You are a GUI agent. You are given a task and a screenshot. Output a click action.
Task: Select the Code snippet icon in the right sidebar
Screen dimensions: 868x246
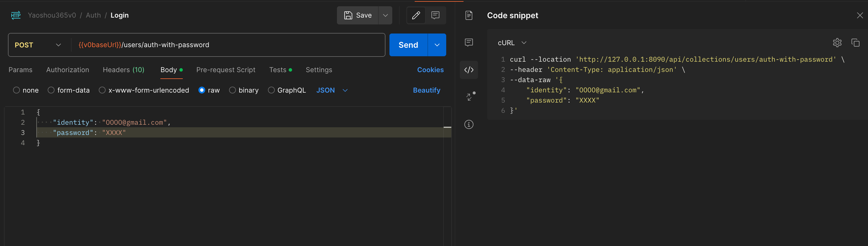point(469,70)
